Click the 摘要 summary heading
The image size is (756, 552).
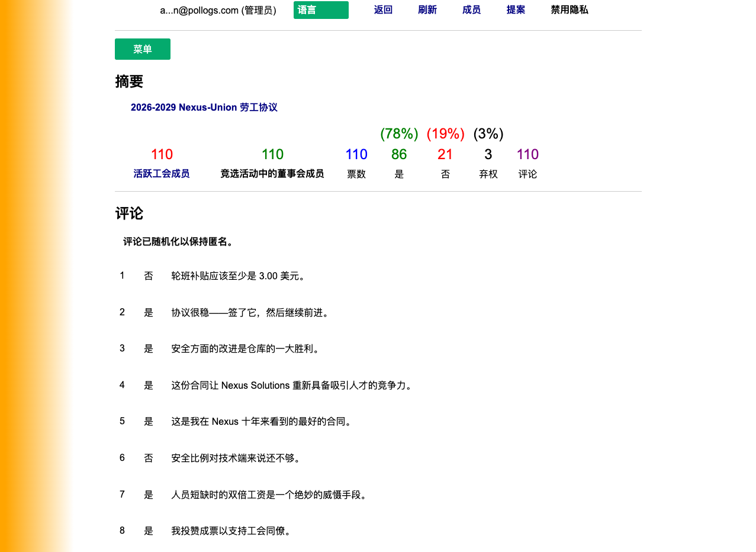[x=128, y=82]
